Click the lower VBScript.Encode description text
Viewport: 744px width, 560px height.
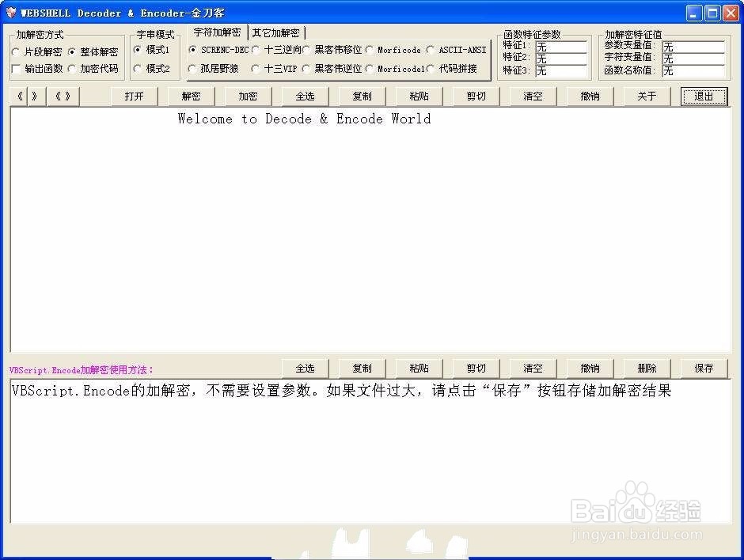tap(341, 391)
